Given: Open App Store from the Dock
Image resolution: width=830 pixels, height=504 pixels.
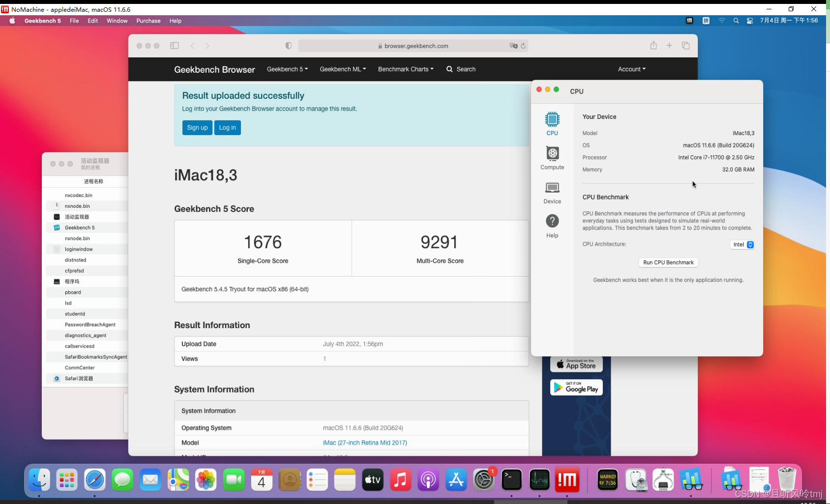Looking at the screenshot, I should point(456,480).
